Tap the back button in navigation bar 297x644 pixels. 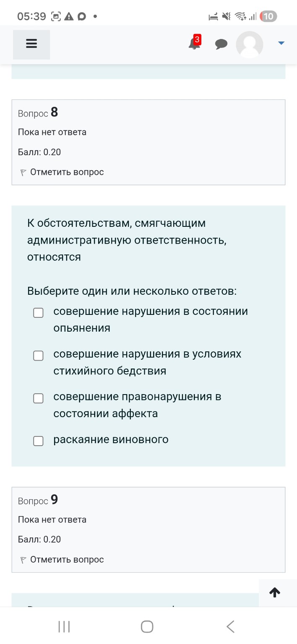[x=230, y=626]
